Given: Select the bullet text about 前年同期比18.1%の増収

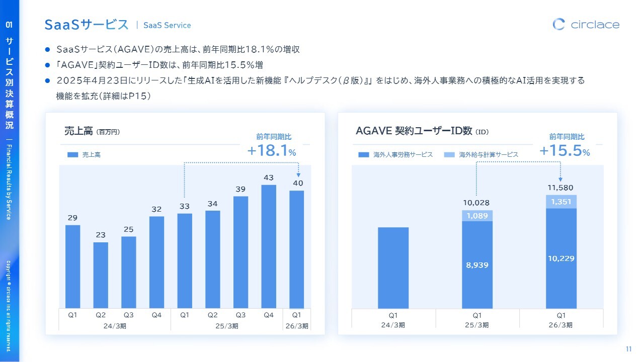Looking at the screenshot, I should [178, 50].
